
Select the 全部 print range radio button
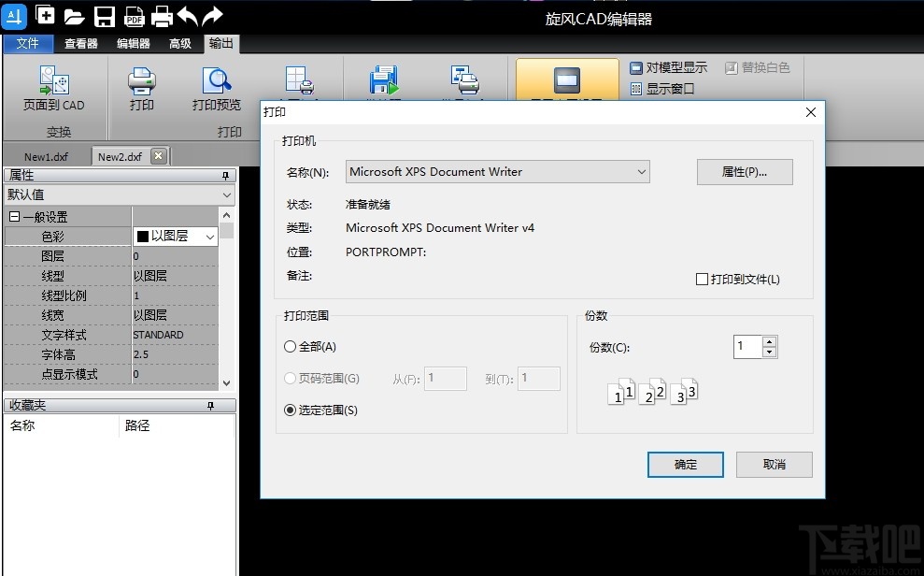(x=291, y=345)
